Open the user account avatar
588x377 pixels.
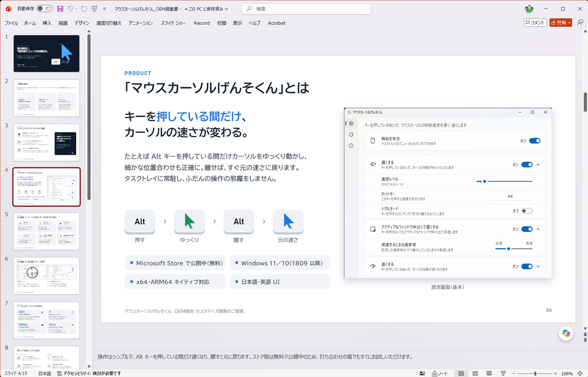(529, 9)
